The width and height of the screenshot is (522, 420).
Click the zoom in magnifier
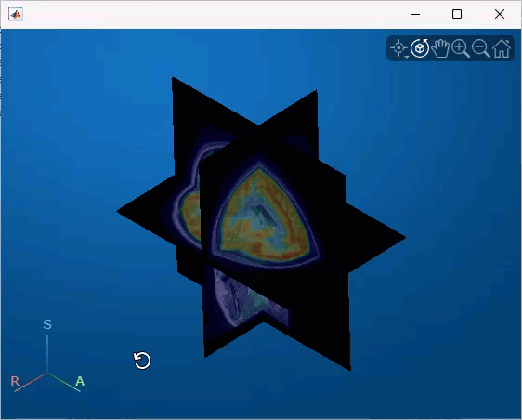click(x=461, y=48)
